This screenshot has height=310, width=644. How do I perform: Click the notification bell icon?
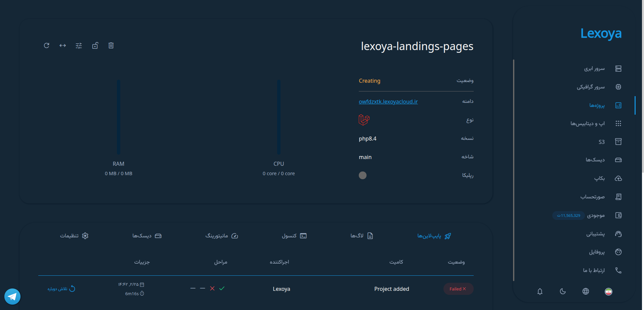540,292
